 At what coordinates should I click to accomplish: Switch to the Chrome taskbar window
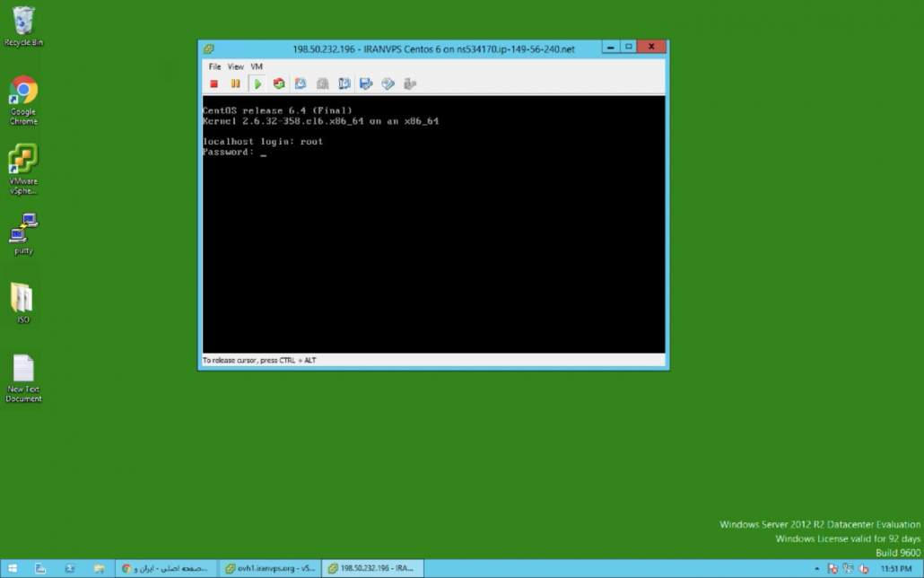[166, 568]
